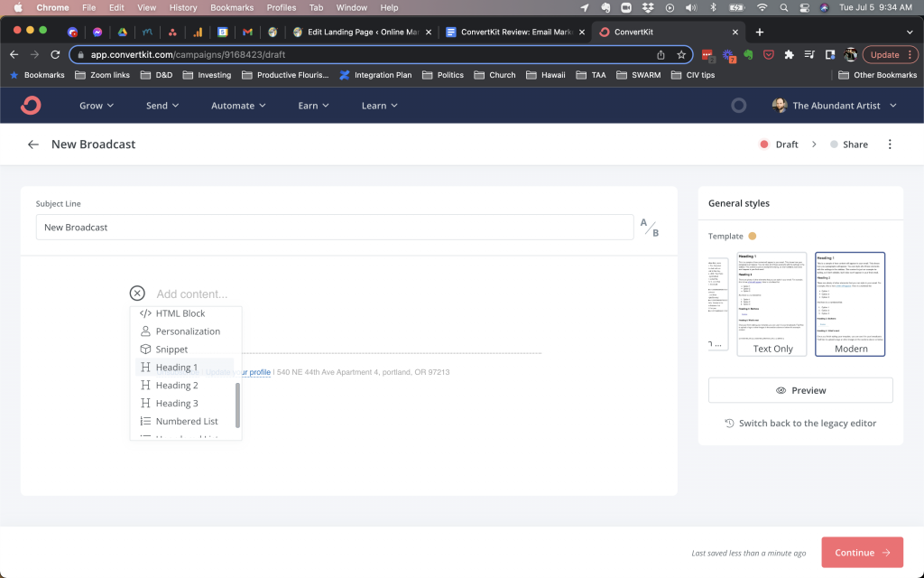The height and width of the screenshot is (578, 924).
Task: Click the Chrome profile avatar icon
Action: click(850, 54)
